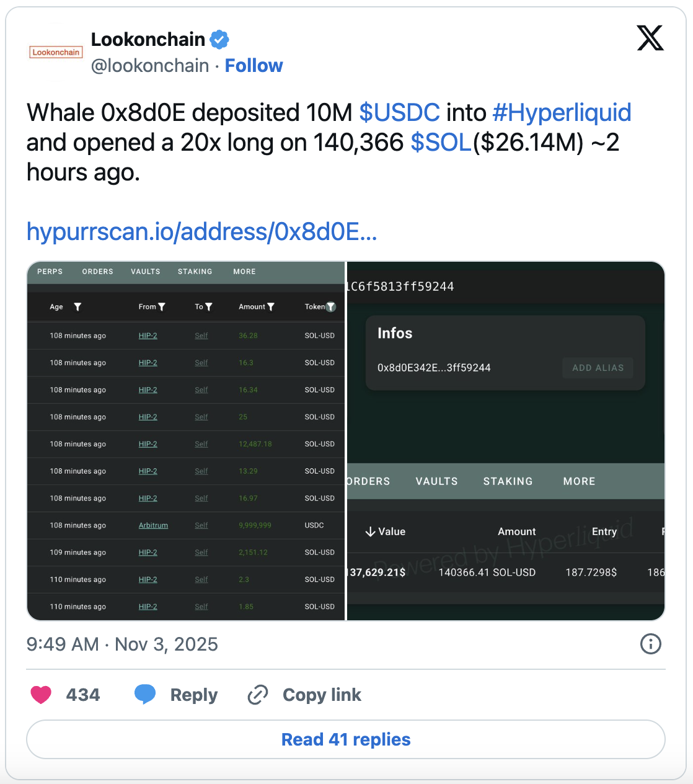
Task: Toggle the To column filter funnel
Action: (211, 306)
